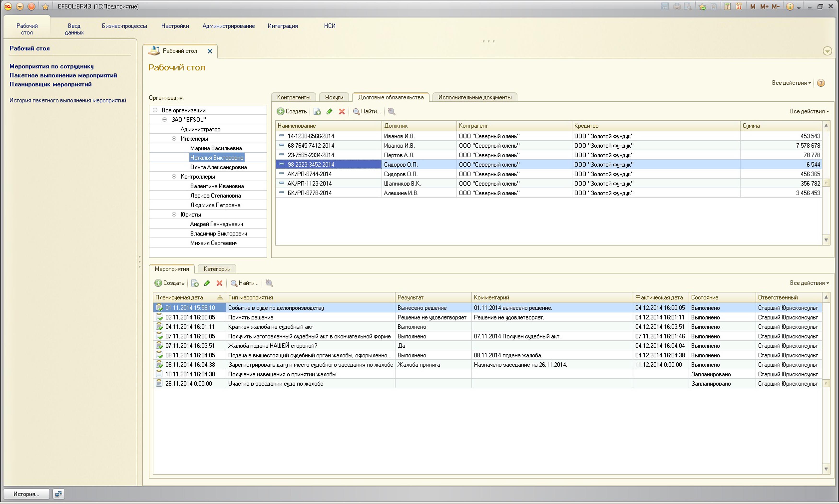Collapse the Инженеры tree group
The width and height of the screenshot is (839, 504).
174,138
